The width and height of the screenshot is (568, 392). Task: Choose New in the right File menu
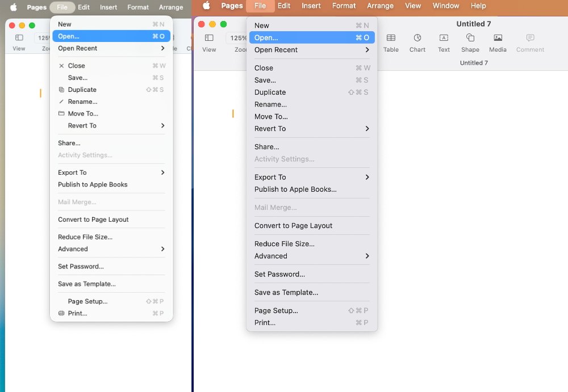click(312, 26)
